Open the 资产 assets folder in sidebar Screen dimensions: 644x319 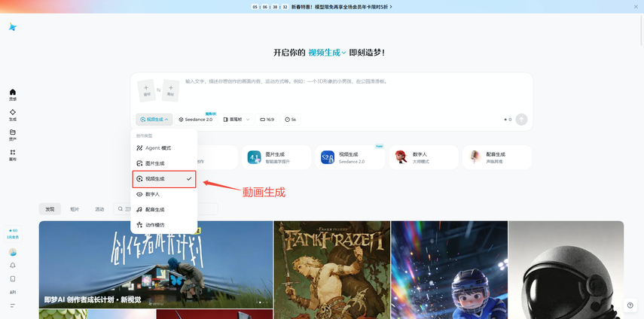click(13, 135)
